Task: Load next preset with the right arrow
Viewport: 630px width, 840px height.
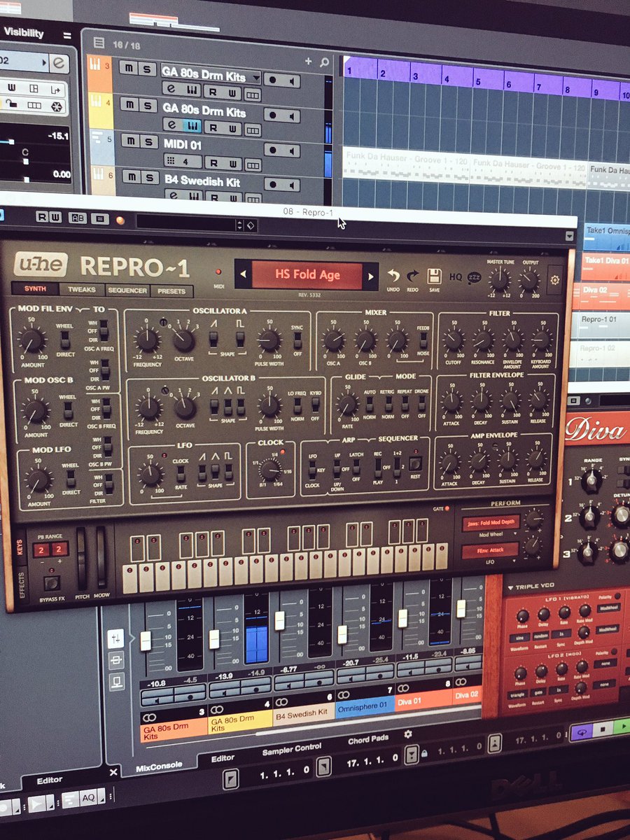Action: [x=371, y=276]
